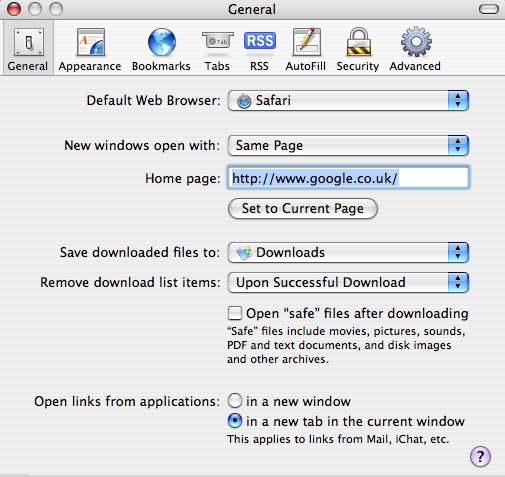Close the preferences window with red button
The height and width of the screenshot is (477, 505).
point(14,9)
